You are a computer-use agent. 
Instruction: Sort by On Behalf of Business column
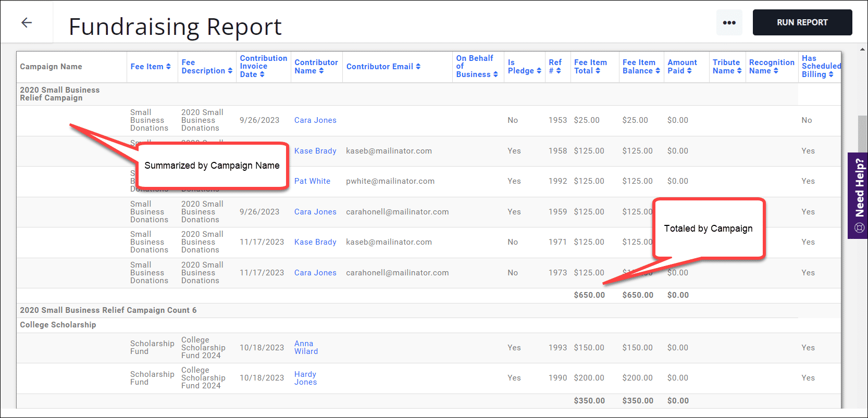pos(477,67)
